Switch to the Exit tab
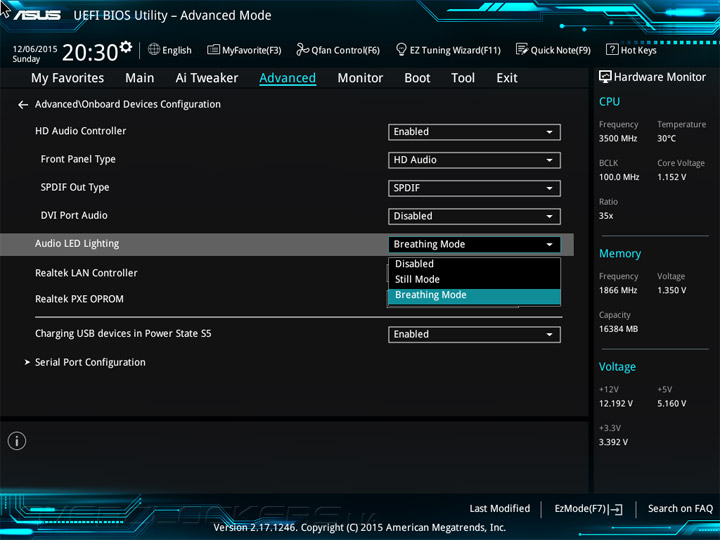This screenshot has height=540, width=720. [x=507, y=78]
